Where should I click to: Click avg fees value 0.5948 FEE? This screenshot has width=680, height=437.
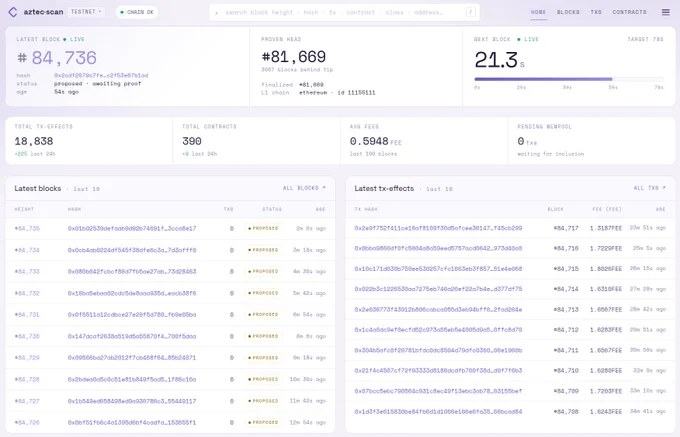click(376, 141)
